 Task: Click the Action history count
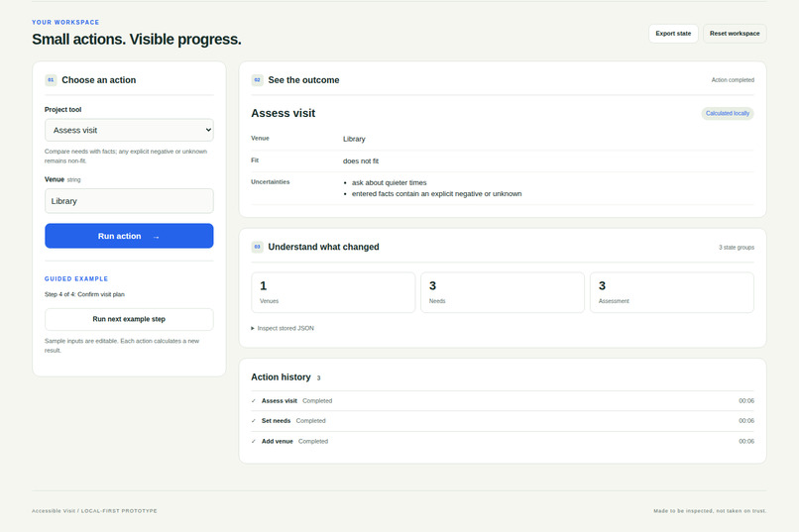(x=318, y=377)
